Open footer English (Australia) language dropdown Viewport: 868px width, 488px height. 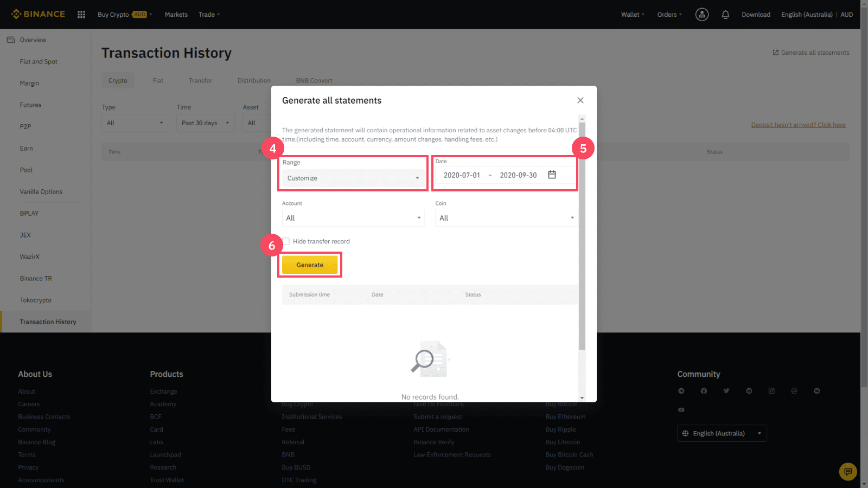point(722,433)
